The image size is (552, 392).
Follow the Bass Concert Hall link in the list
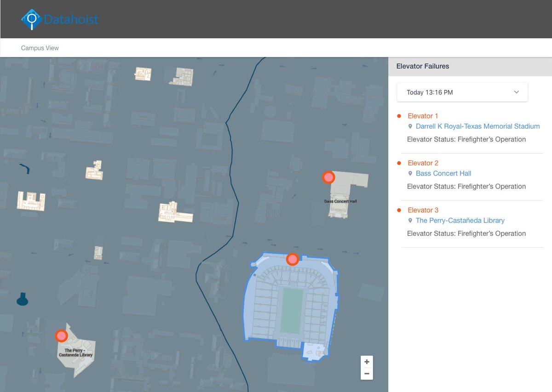coord(443,173)
